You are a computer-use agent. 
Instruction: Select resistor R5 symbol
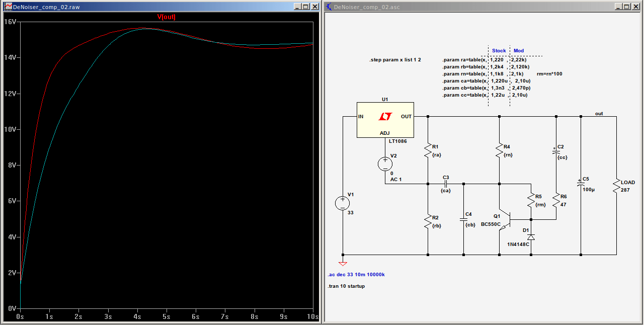531,201
